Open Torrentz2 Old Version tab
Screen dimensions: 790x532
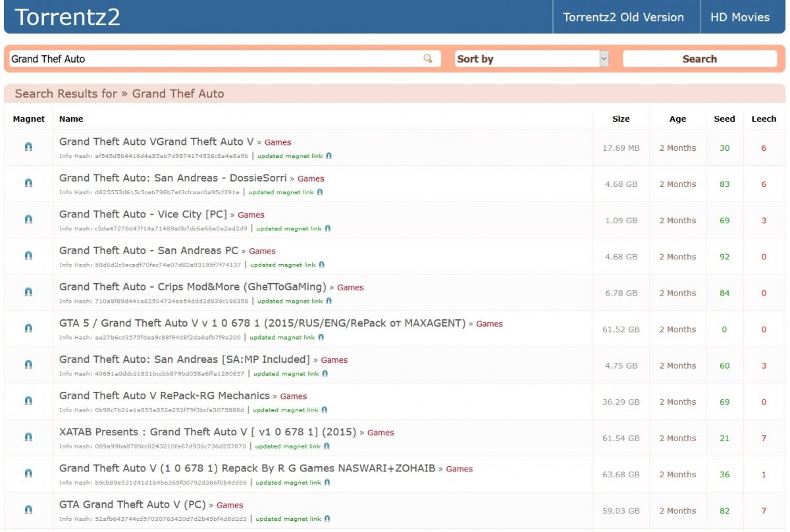coord(623,17)
